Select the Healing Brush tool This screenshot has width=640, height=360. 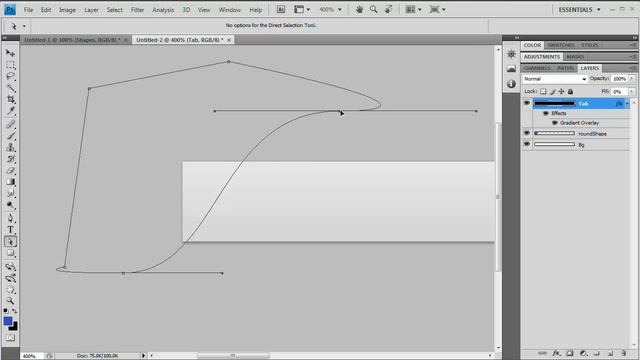(x=10, y=124)
